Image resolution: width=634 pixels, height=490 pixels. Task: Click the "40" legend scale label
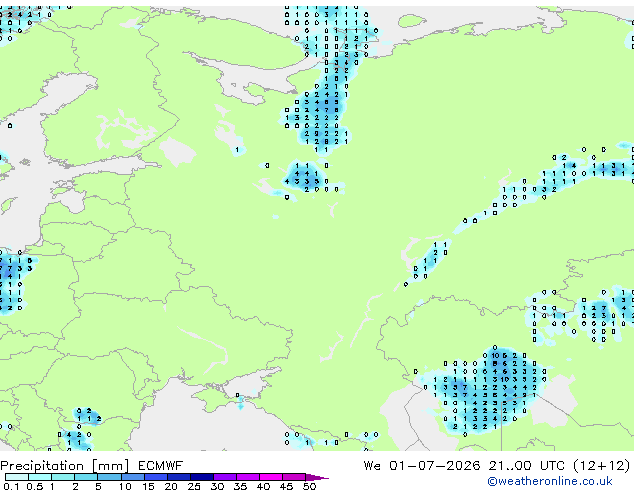click(263, 486)
